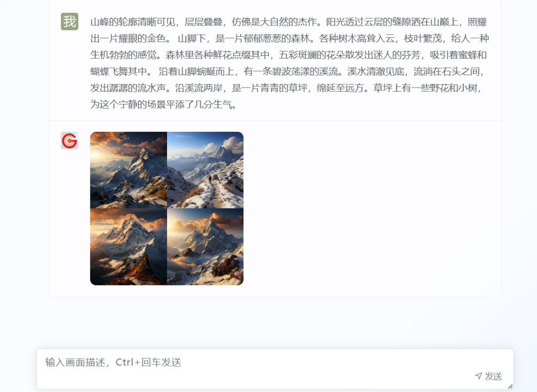Open the bottom-right cloud sea mountain image
537x392 pixels.
[x=205, y=247]
